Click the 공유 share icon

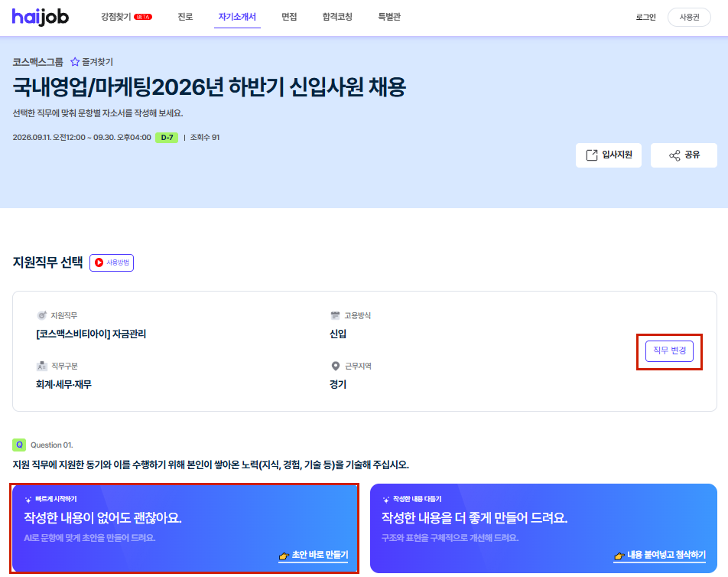pyautogui.click(x=674, y=155)
